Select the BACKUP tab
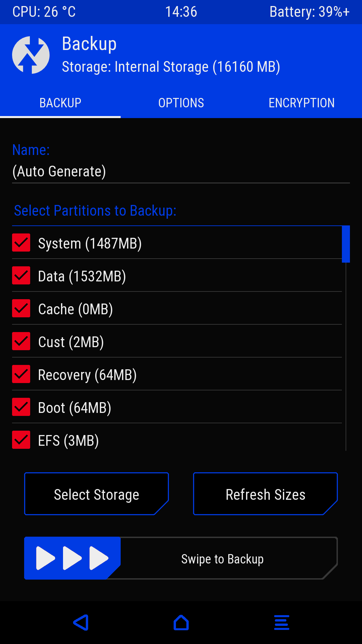The height and width of the screenshot is (644, 362). [x=60, y=103]
